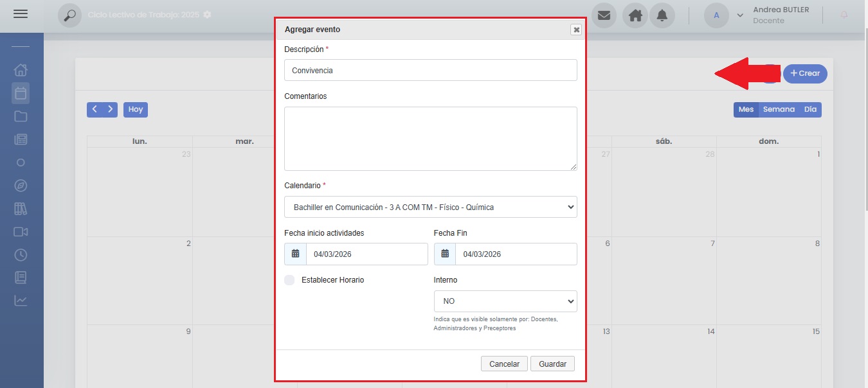Switch to Mes view
The image size is (868, 388).
(x=746, y=109)
